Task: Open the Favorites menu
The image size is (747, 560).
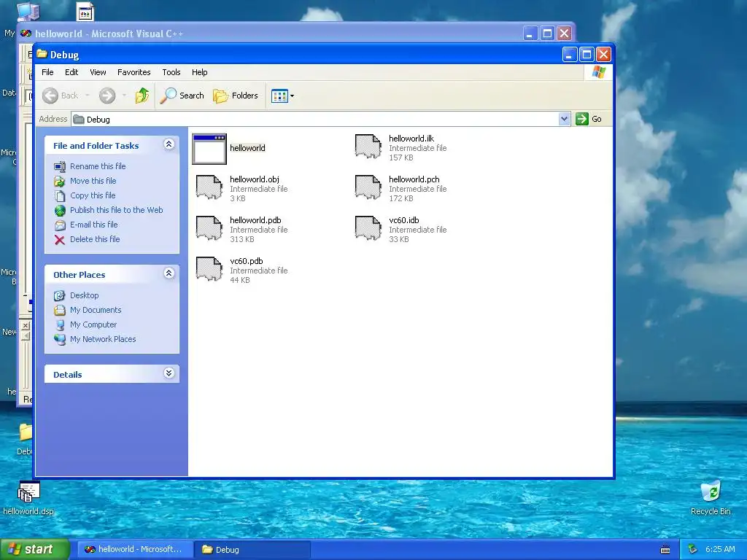Action: click(134, 72)
